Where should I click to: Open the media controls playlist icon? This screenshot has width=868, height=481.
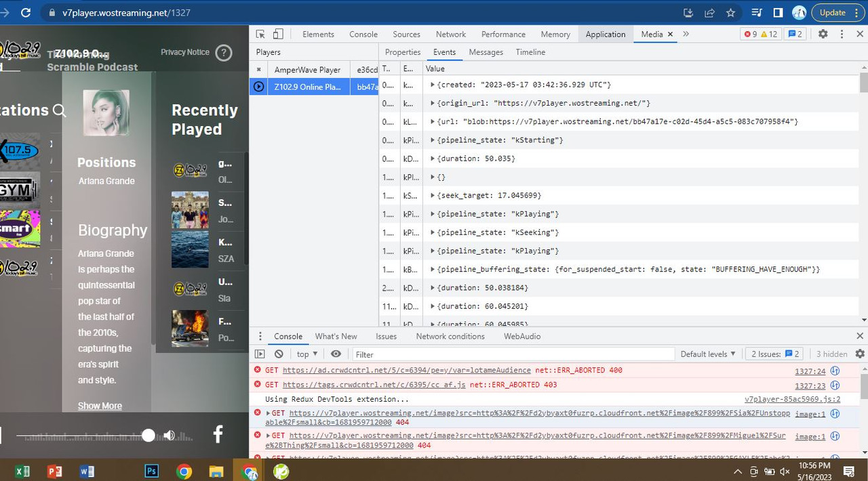coord(757,12)
